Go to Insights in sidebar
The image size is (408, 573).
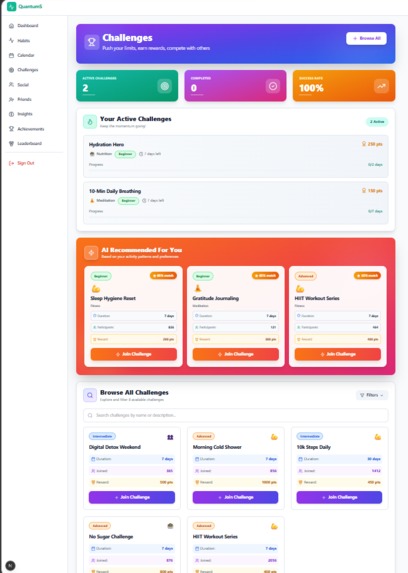[x=24, y=114]
